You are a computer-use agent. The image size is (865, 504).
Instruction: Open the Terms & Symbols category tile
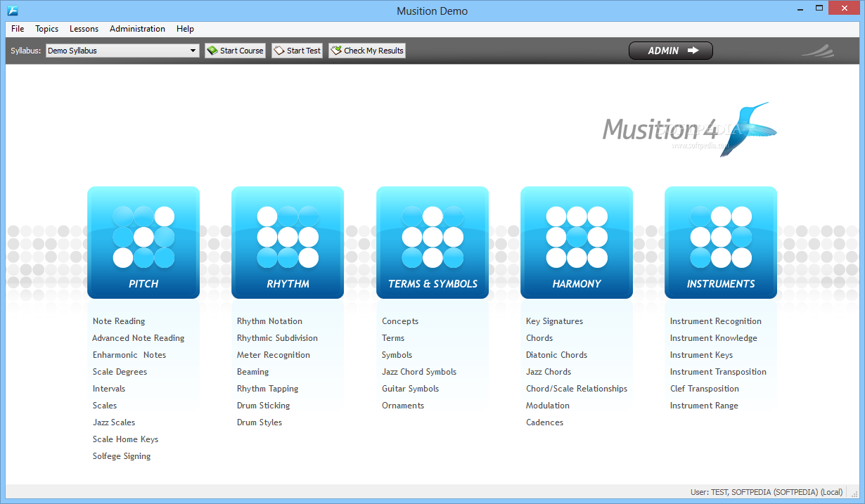point(432,243)
